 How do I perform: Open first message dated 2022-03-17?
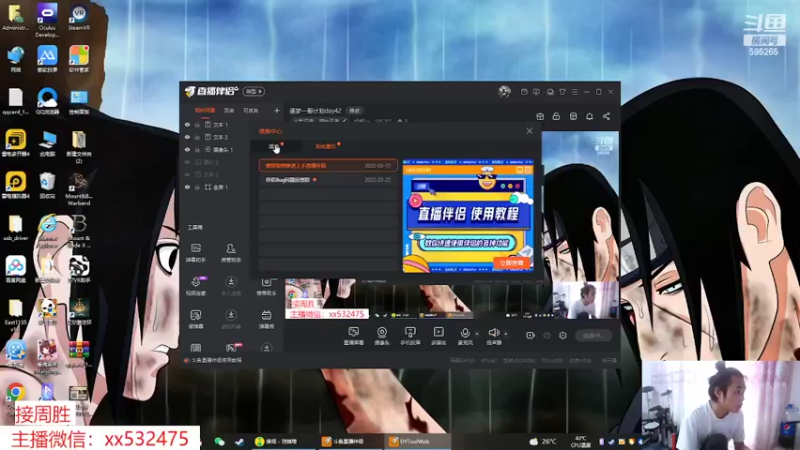pos(328,165)
